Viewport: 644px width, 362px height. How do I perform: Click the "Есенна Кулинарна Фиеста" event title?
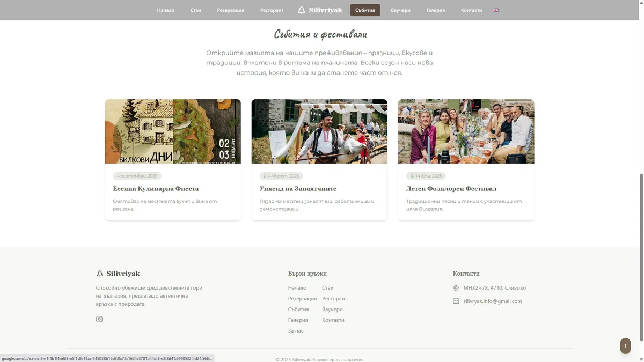[x=156, y=188]
